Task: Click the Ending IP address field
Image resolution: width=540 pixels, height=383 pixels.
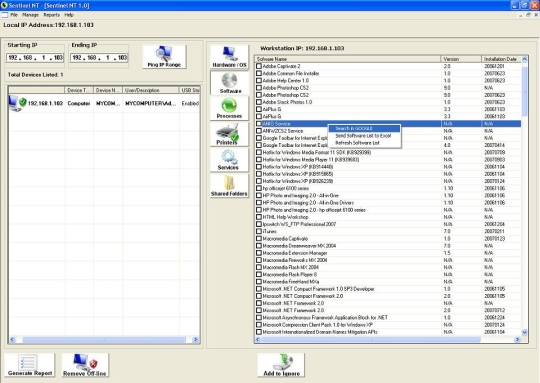Action: 99,58
